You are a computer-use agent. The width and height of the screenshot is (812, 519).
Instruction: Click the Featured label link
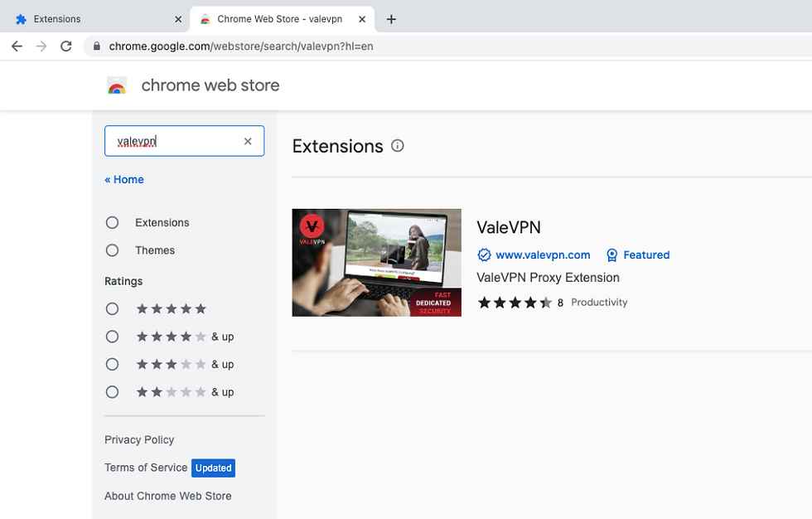click(x=646, y=255)
